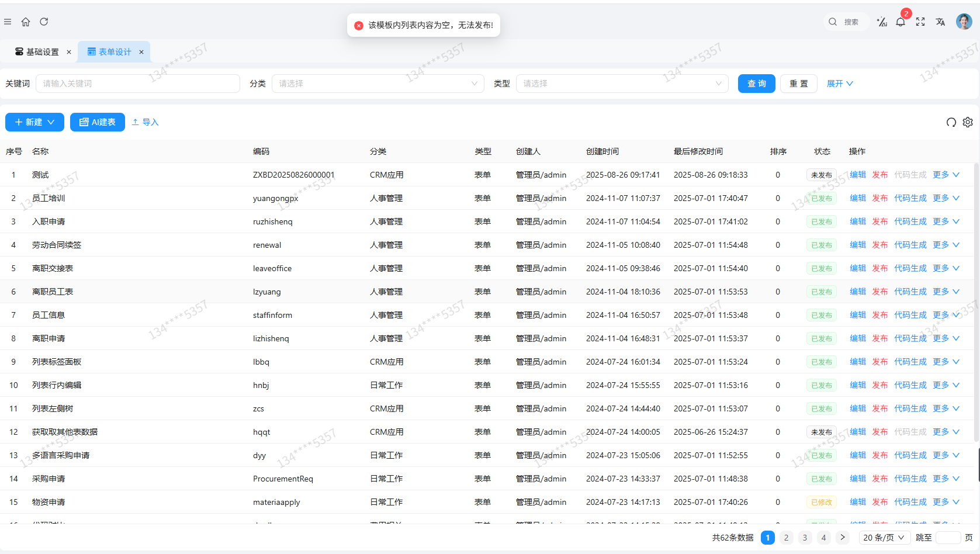
Task: Click the page reload icon in header
Action: click(44, 22)
